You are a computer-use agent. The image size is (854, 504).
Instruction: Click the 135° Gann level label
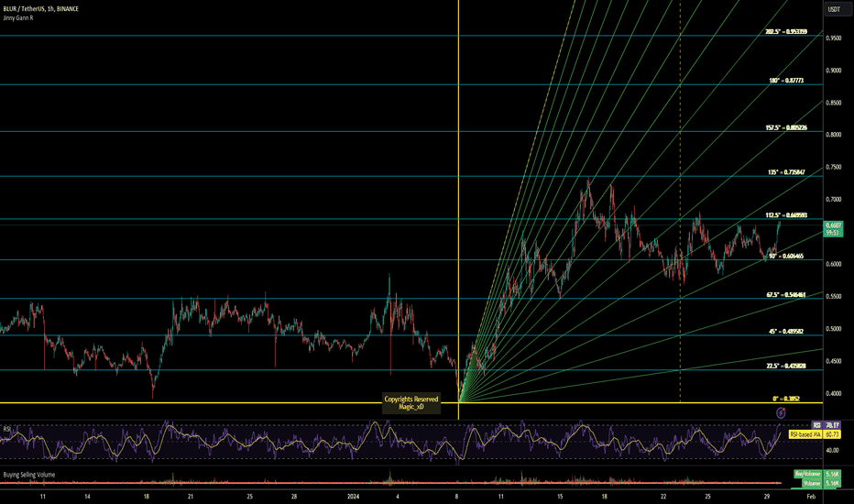786,172
